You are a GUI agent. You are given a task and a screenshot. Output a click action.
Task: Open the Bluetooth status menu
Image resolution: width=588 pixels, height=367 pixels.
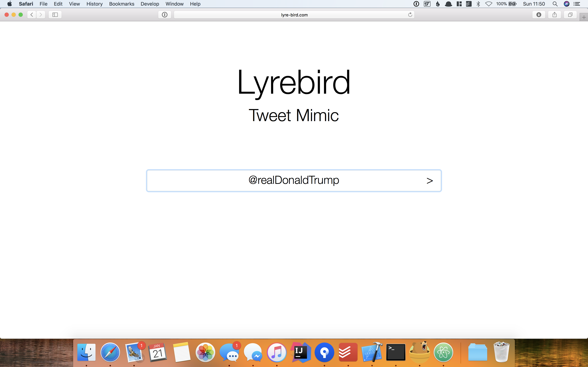tap(478, 4)
